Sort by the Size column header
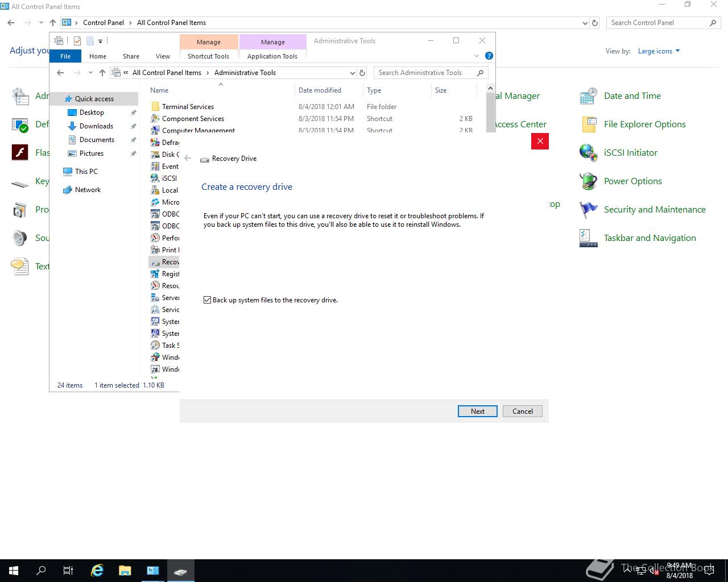Viewport: 728px width, 582px height. click(453, 90)
